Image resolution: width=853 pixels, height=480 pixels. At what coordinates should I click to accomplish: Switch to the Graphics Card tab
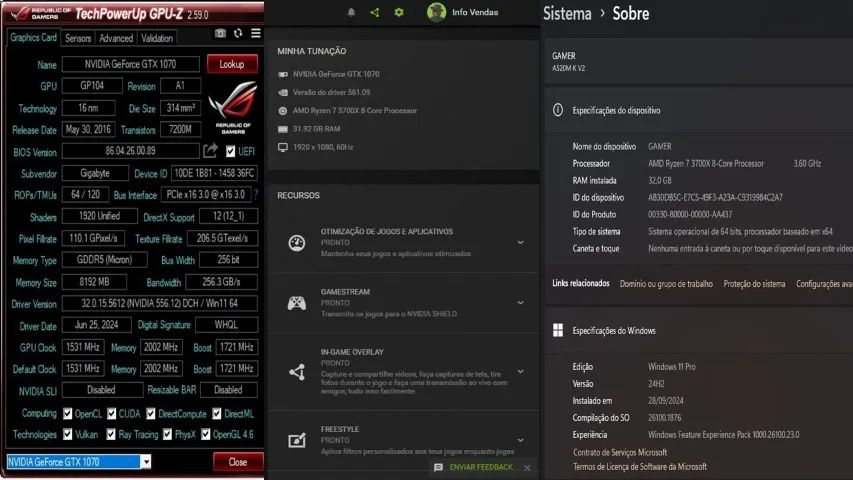[x=33, y=37]
